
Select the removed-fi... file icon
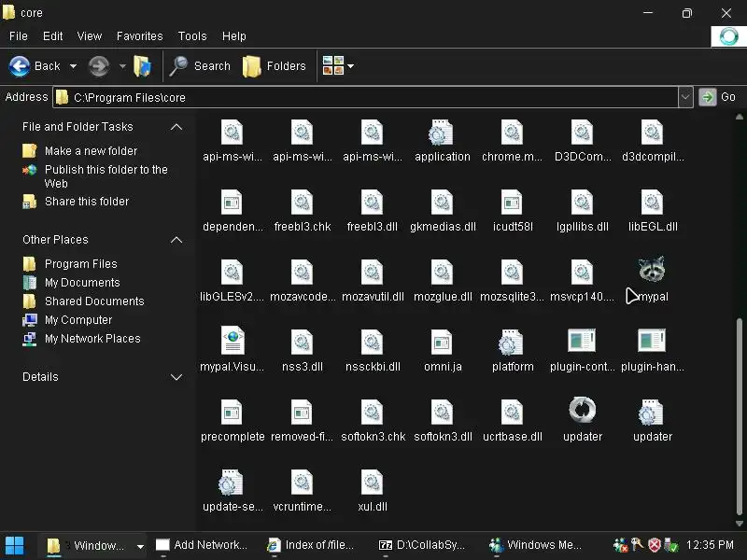tap(302, 413)
